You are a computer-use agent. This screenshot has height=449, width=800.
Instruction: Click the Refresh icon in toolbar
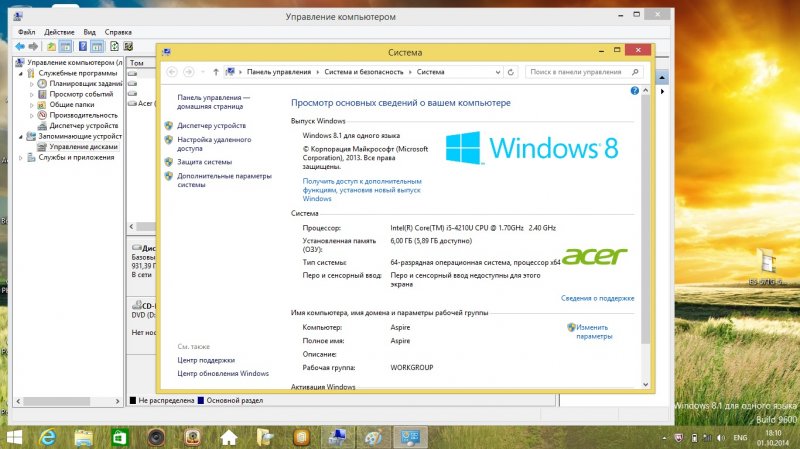pyautogui.click(x=114, y=46)
